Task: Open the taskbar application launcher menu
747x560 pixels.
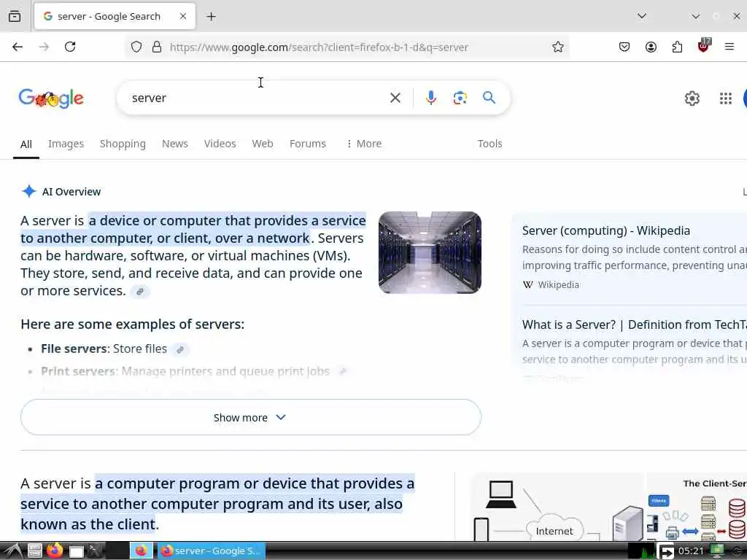Action: click(12, 551)
